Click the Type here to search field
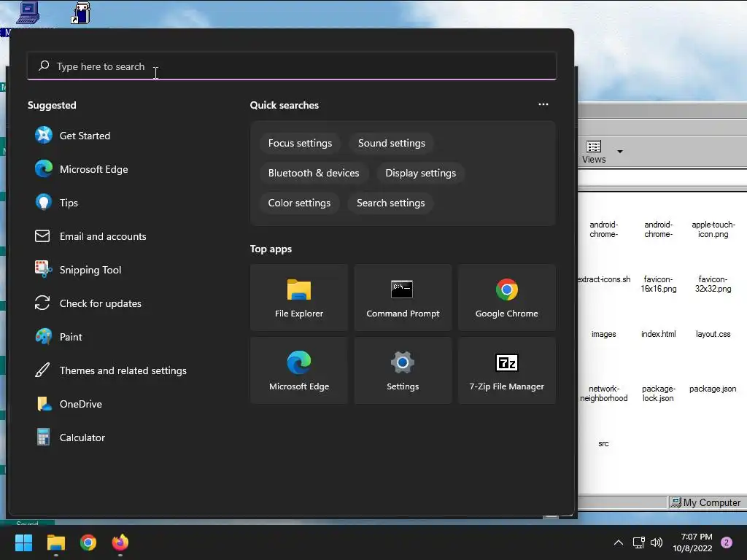This screenshot has height=560, width=747. coord(292,66)
